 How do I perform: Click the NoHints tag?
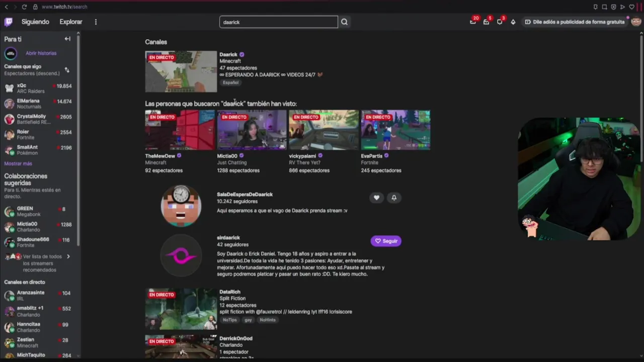(x=268, y=320)
